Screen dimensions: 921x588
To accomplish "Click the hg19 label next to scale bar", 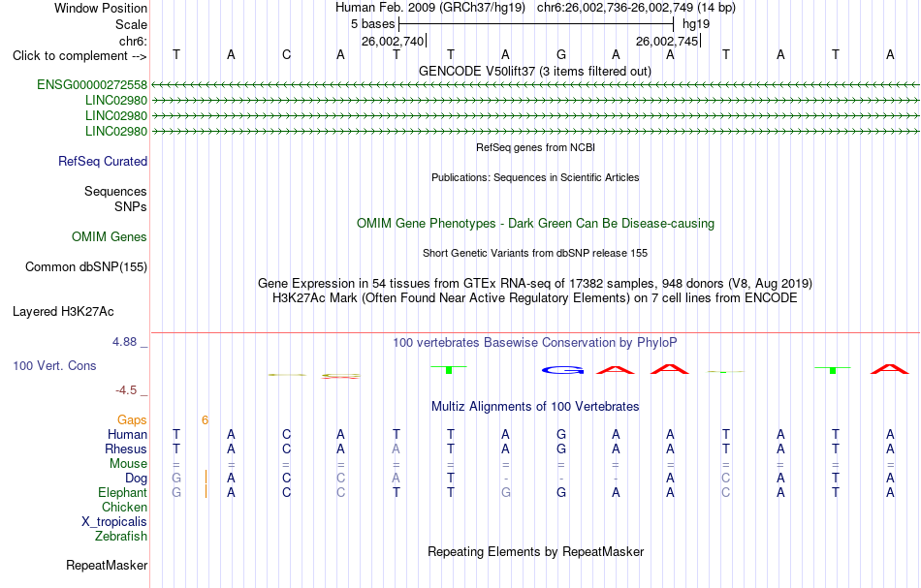I will (695, 24).
